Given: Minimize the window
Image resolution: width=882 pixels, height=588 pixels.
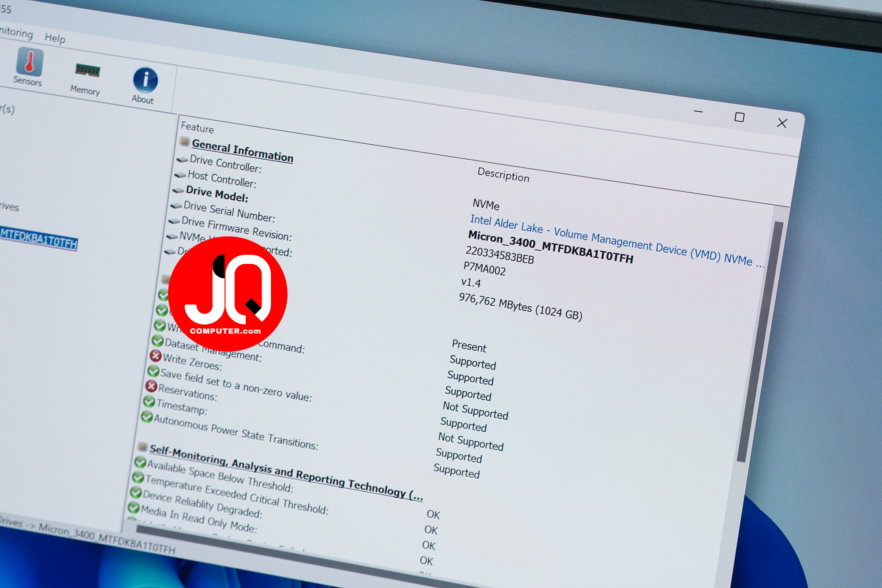Looking at the screenshot, I should (x=698, y=112).
